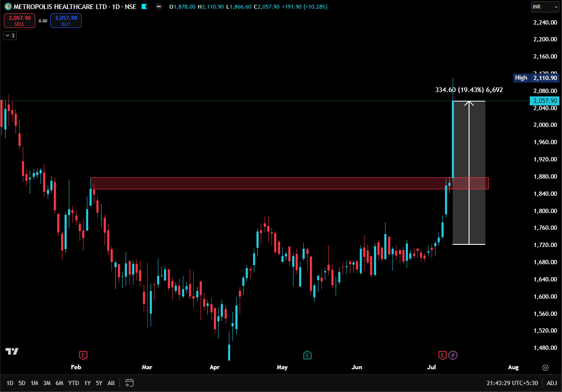Select the 3M date range

click(47, 383)
